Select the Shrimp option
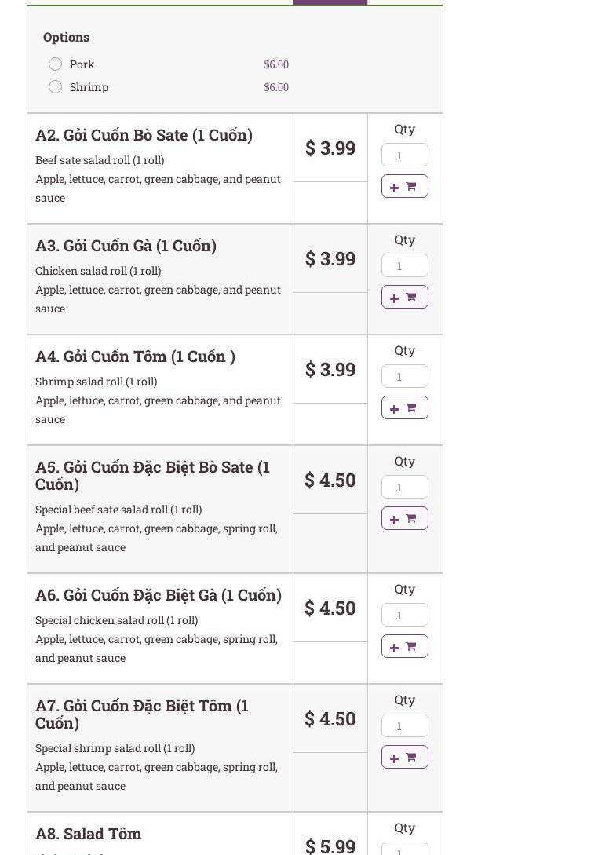Viewport: 616px width, 855px height. pos(56,87)
